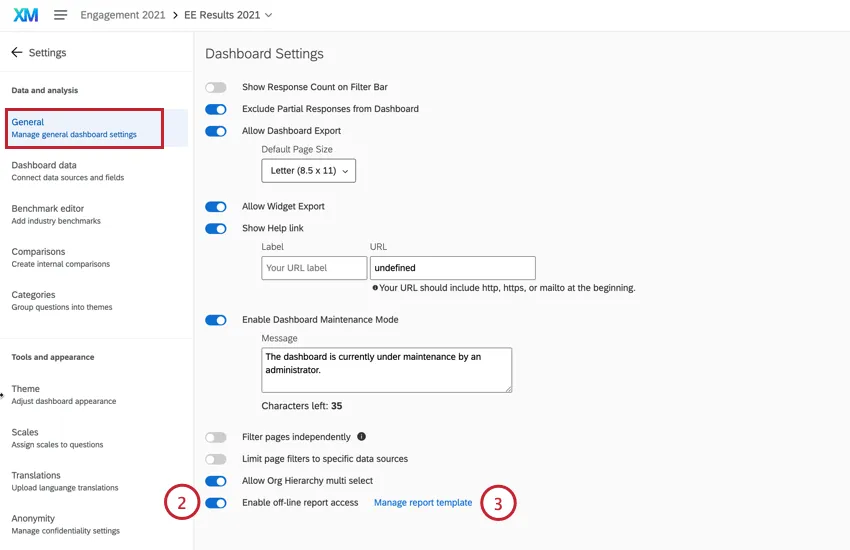Turn off Allow Dashboard Export
850x550 pixels.
(x=215, y=131)
